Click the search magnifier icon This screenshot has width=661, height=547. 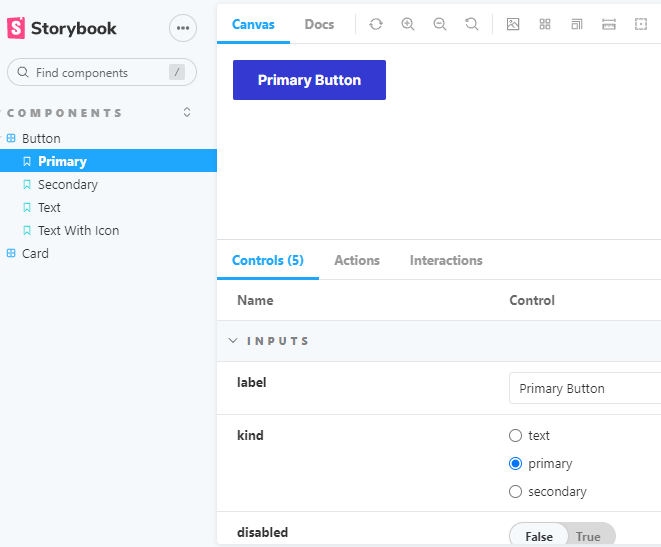(x=23, y=72)
